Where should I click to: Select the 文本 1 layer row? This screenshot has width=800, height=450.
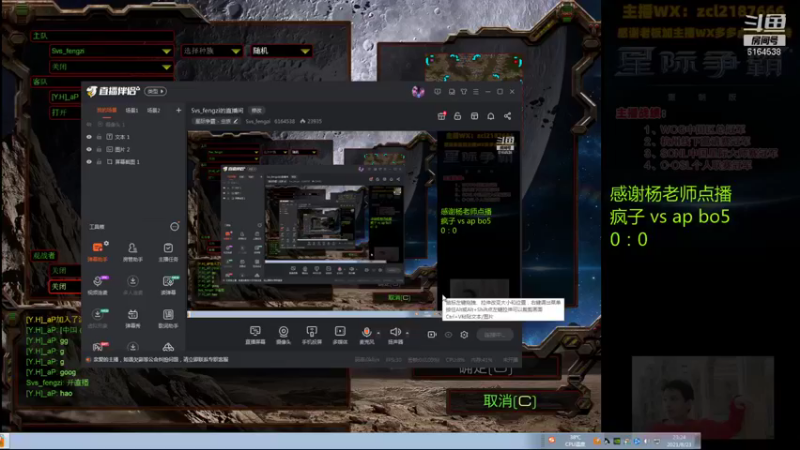pos(133,137)
